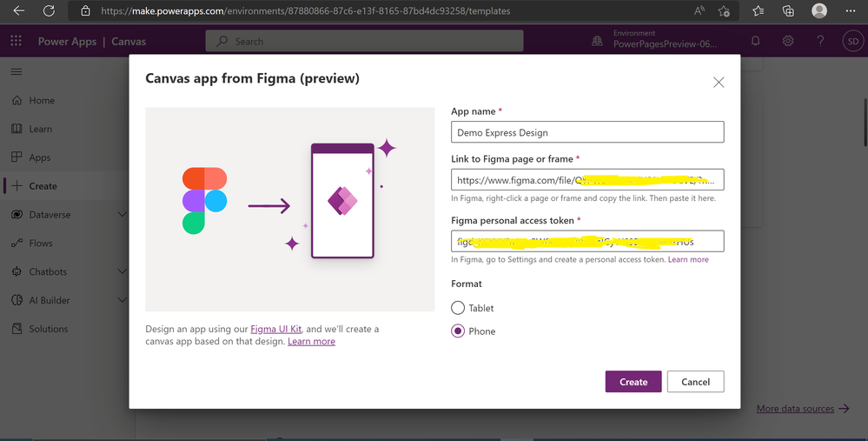Open Learn more link below the illustration
The height and width of the screenshot is (441, 868).
(x=311, y=341)
